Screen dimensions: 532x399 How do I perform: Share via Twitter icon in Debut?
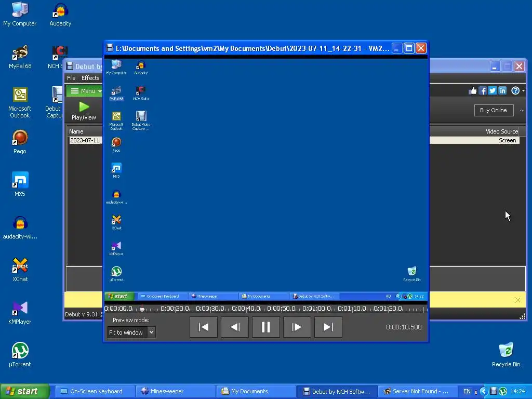click(x=493, y=90)
